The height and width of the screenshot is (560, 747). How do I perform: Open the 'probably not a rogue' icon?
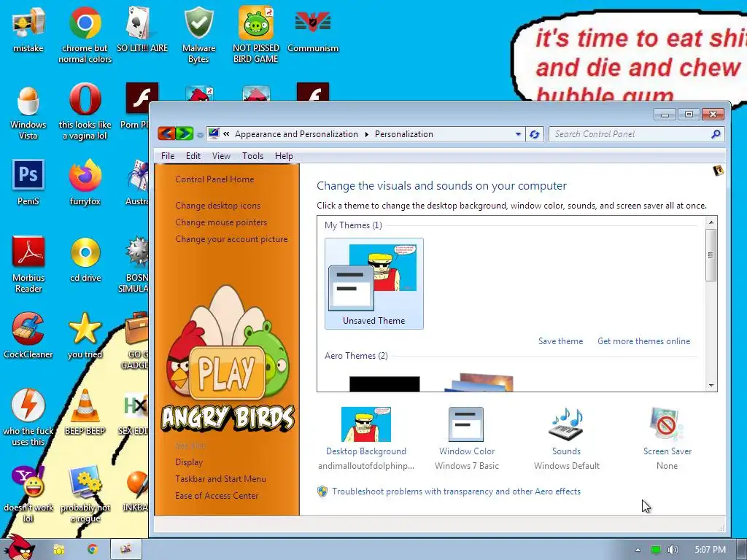(85, 494)
